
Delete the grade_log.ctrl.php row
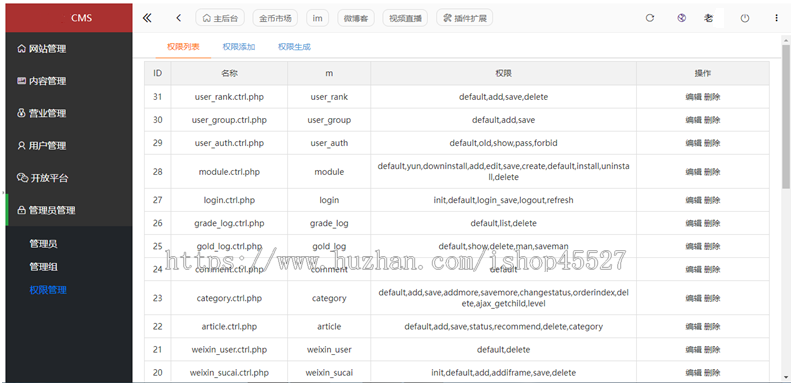712,223
